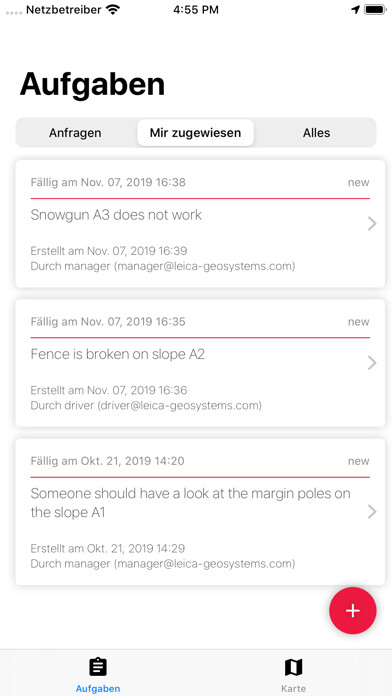Tap the Aufgaben label in bottom bar
This screenshot has width=392, height=696.
[x=98, y=688]
